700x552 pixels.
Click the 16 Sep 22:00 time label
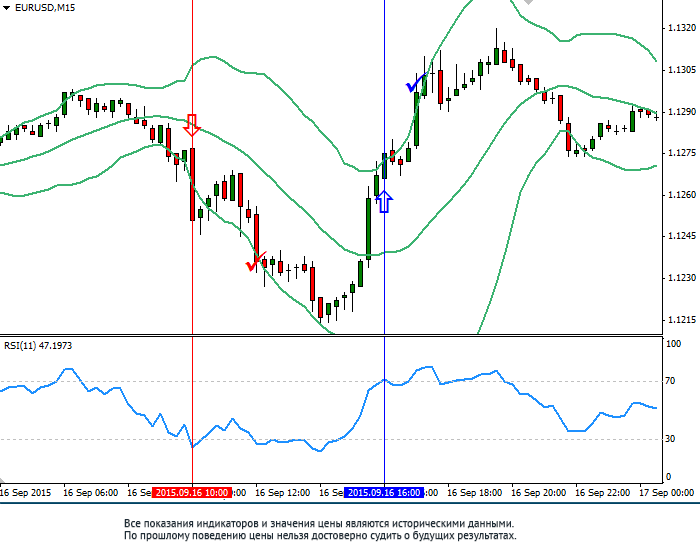pos(602,493)
